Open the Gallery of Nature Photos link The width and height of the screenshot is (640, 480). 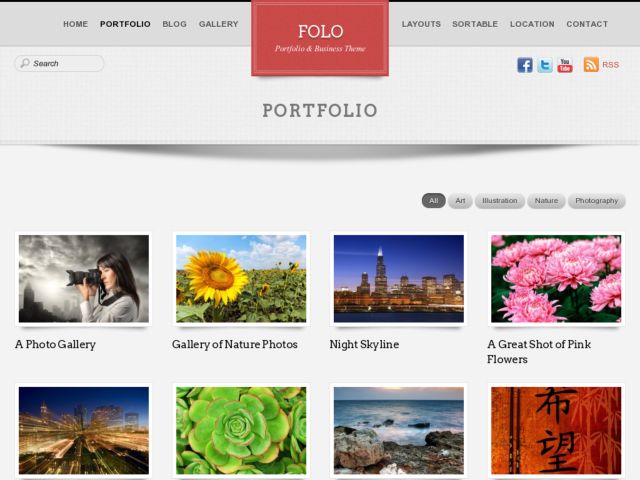235,344
